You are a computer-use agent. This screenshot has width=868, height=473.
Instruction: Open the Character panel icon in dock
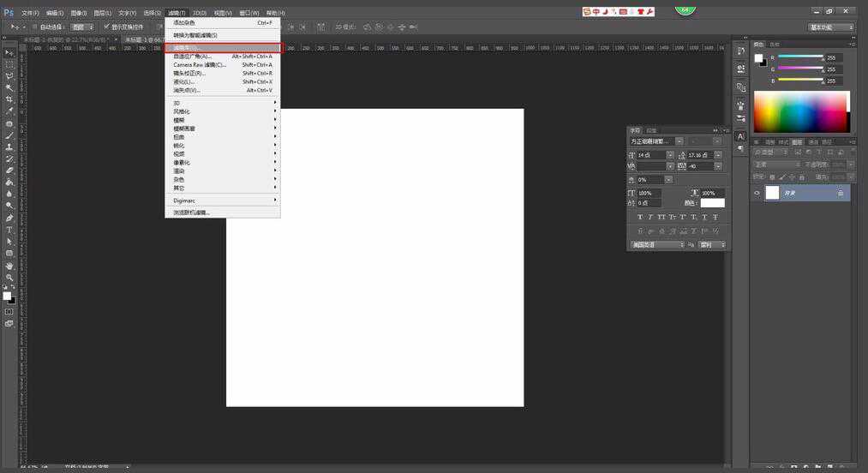click(x=740, y=136)
